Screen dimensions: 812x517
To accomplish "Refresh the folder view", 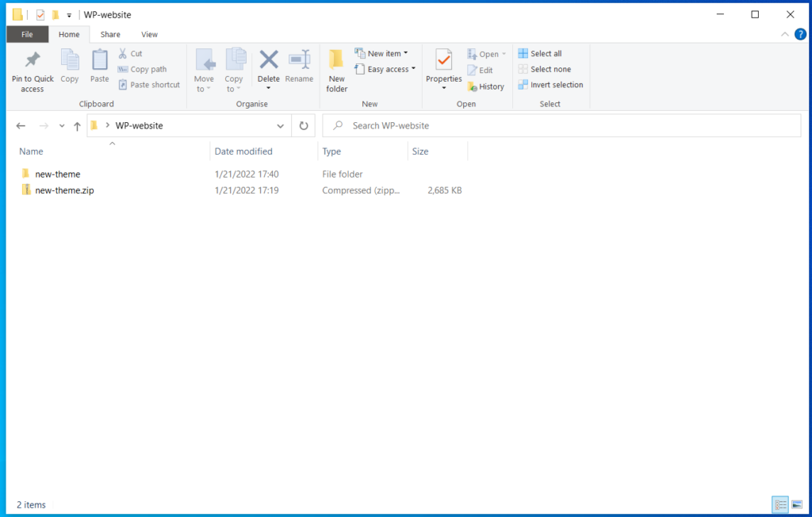I will pyautogui.click(x=304, y=125).
